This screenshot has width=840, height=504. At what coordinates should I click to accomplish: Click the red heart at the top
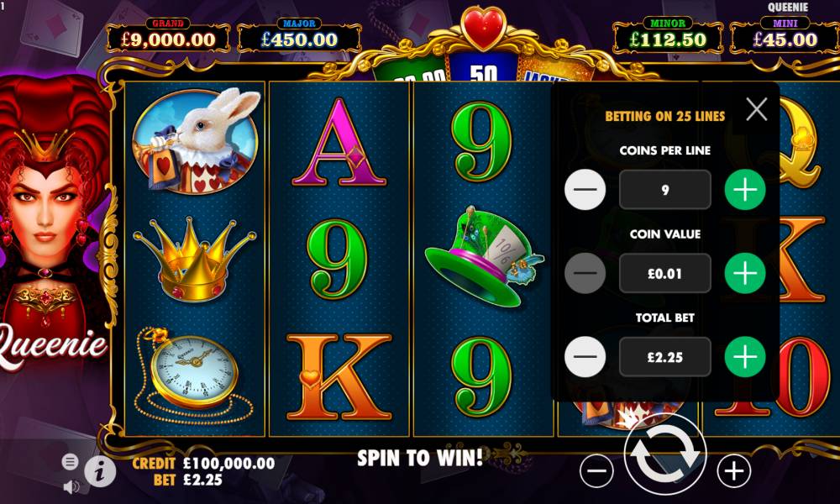click(483, 26)
